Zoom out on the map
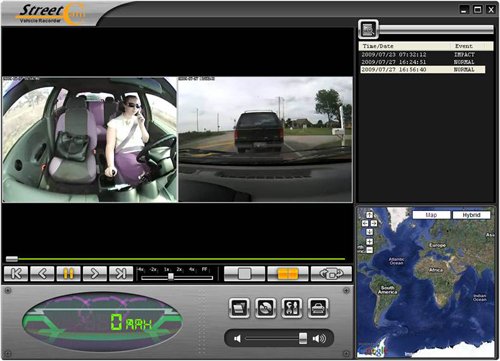 click(x=369, y=250)
